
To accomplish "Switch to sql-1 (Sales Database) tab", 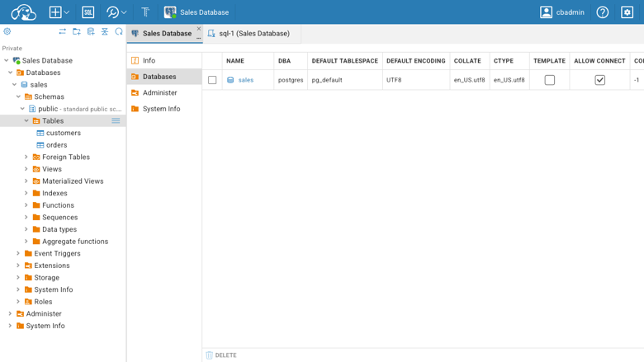I will coord(249,34).
